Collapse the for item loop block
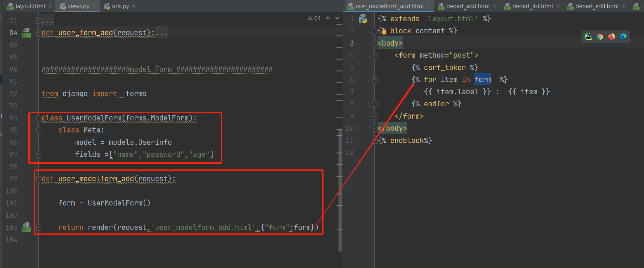 (x=374, y=80)
